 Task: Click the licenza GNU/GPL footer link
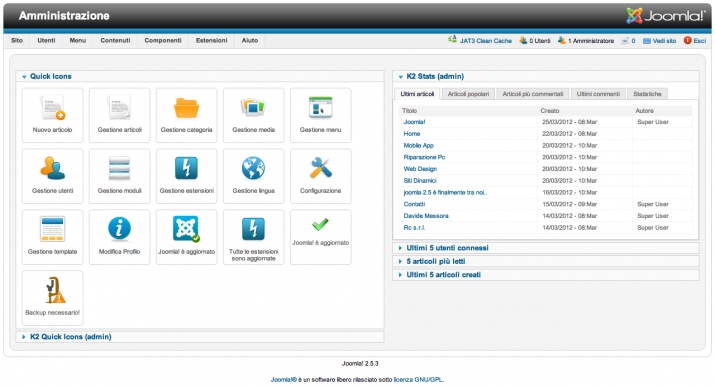418,380
